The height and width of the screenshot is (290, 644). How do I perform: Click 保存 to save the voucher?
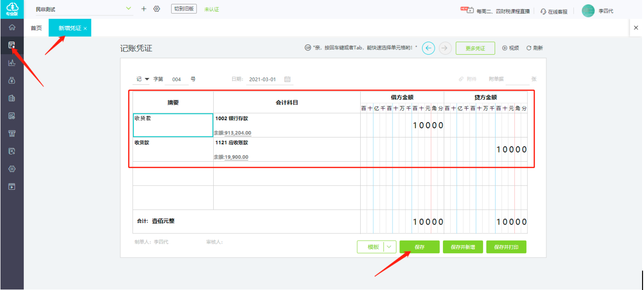pos(419,247)
